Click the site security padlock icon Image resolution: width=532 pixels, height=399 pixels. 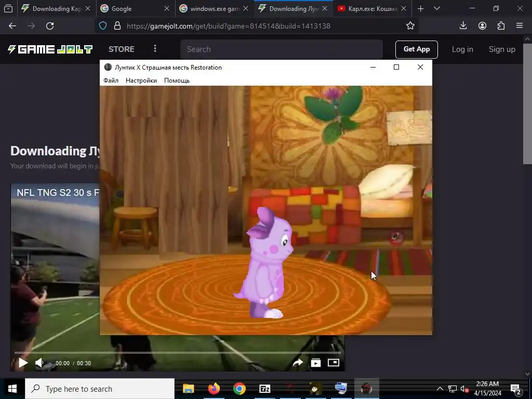tap(117, 26)
